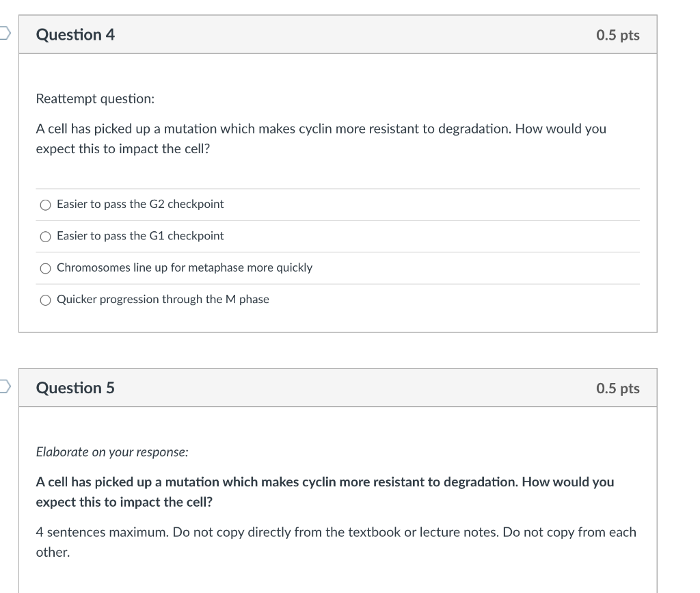Choose radio for quicker M phase progression
This screenshot has width=700, height=593.
coord(46,300)
